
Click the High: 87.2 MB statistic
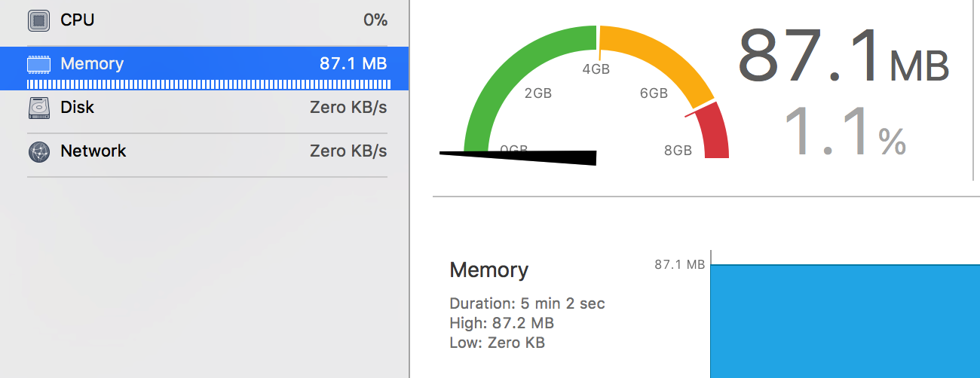tap(501, 323)
